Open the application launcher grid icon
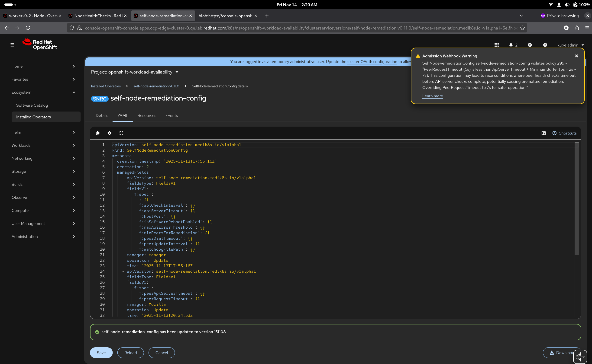Screen dimensions: 592x364 (497, 45)
